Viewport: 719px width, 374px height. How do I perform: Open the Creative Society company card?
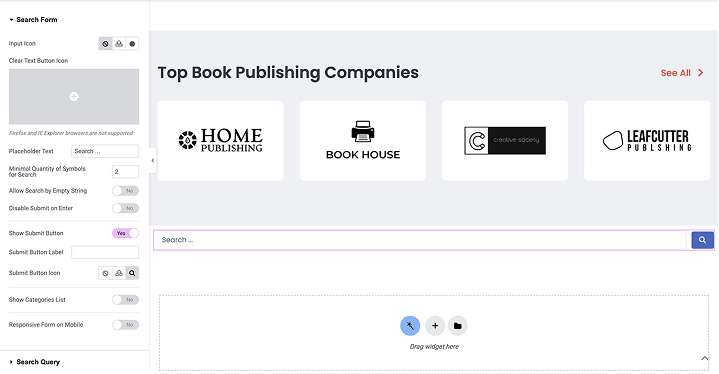505,140
